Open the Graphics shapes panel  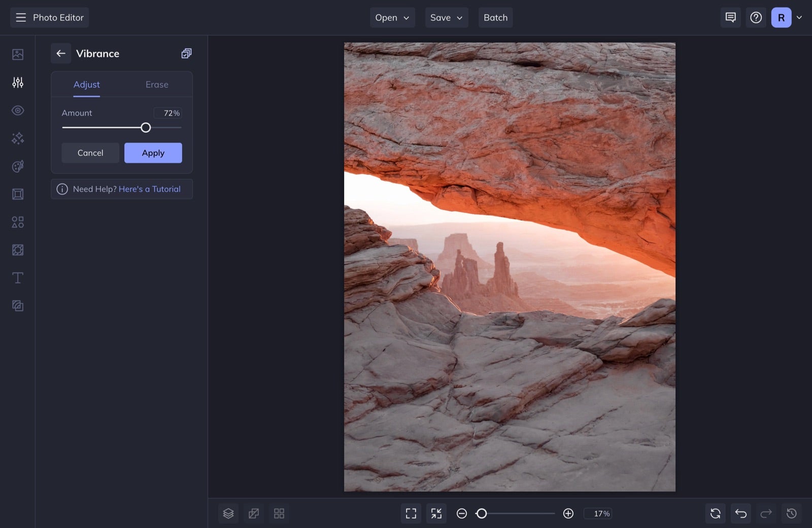point(18,222)
